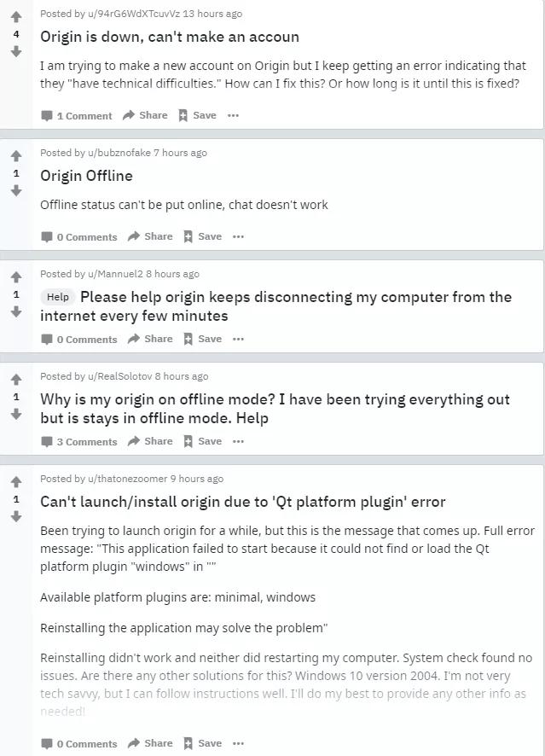Screen dimensions: 545x756
Task: Share the origin keeps disconnecting post
Action: (x=150, y=339)
